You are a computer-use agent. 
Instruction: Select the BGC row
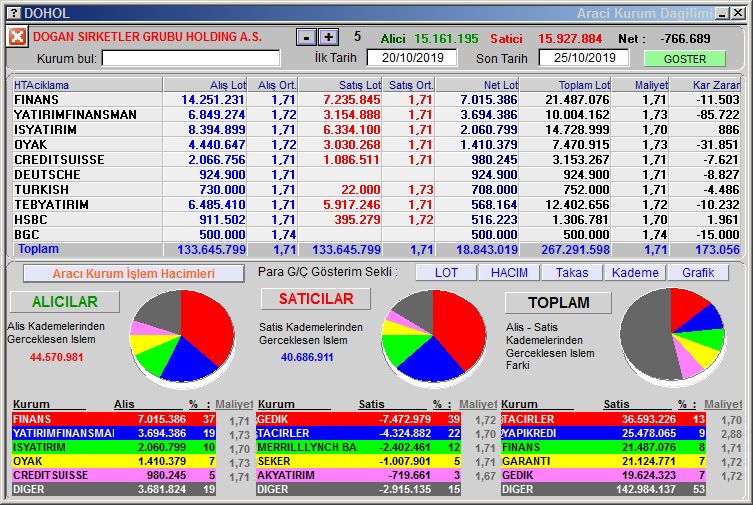[x=376, y=234]
